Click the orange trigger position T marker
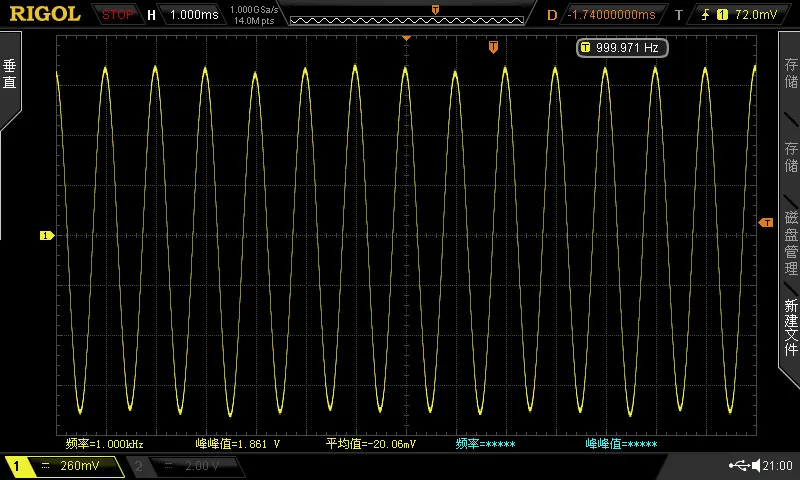Screen dimensions: 800x480 tap(493, 47)
